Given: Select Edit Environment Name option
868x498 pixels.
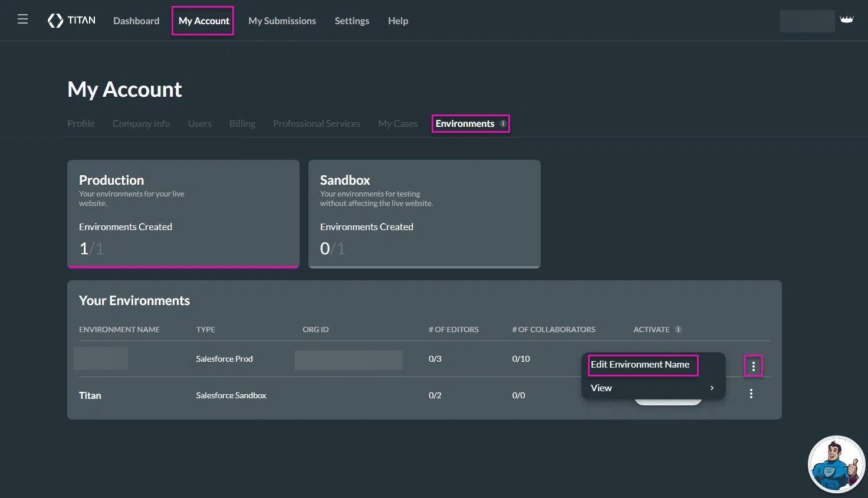Looking at the screenshot, I should tap(640, 365).
